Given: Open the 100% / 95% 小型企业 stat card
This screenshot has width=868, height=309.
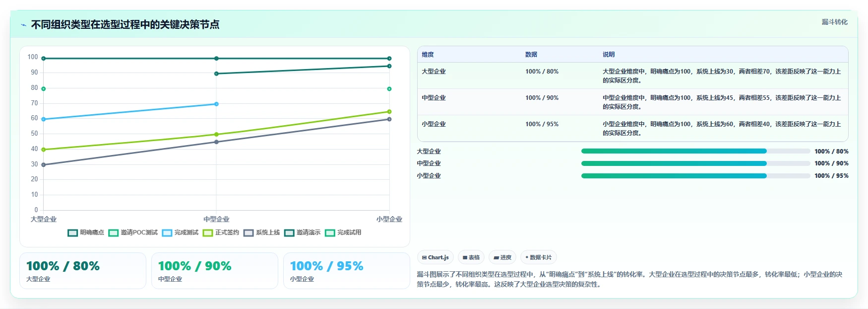Looking at the screenshot, I should point(347,271).
